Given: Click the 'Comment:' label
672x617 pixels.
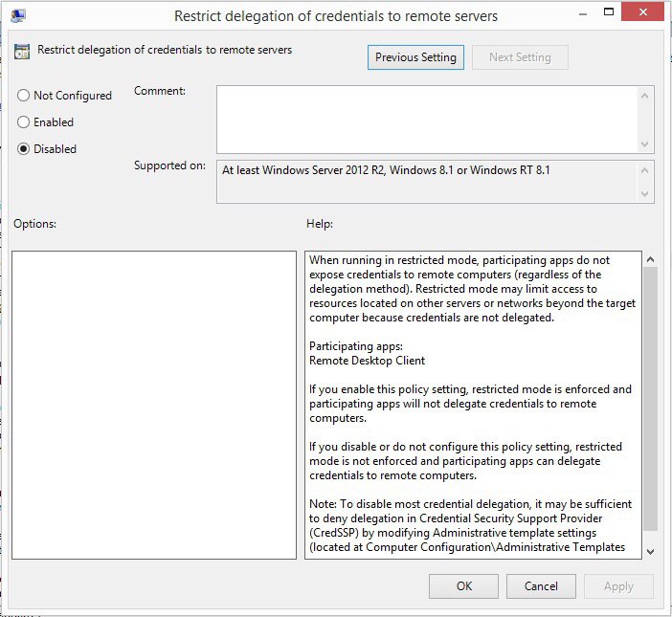Looking at the screenshot, I should click(160, 91).
